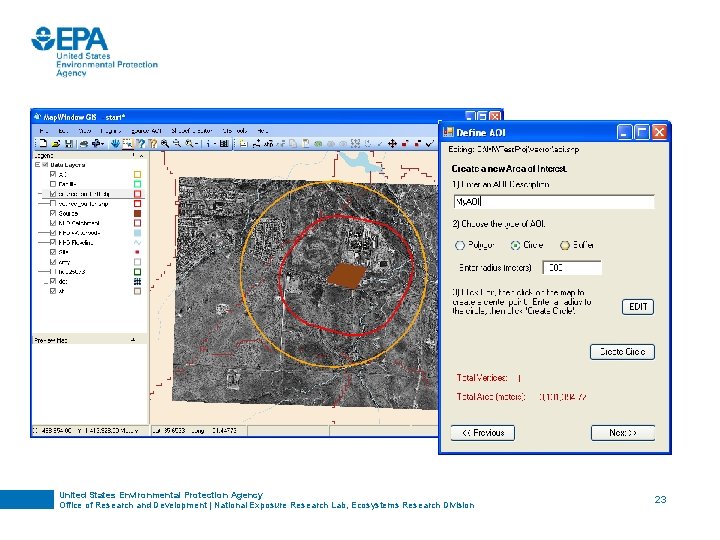Select the Pan hand tool

(115, 144)
